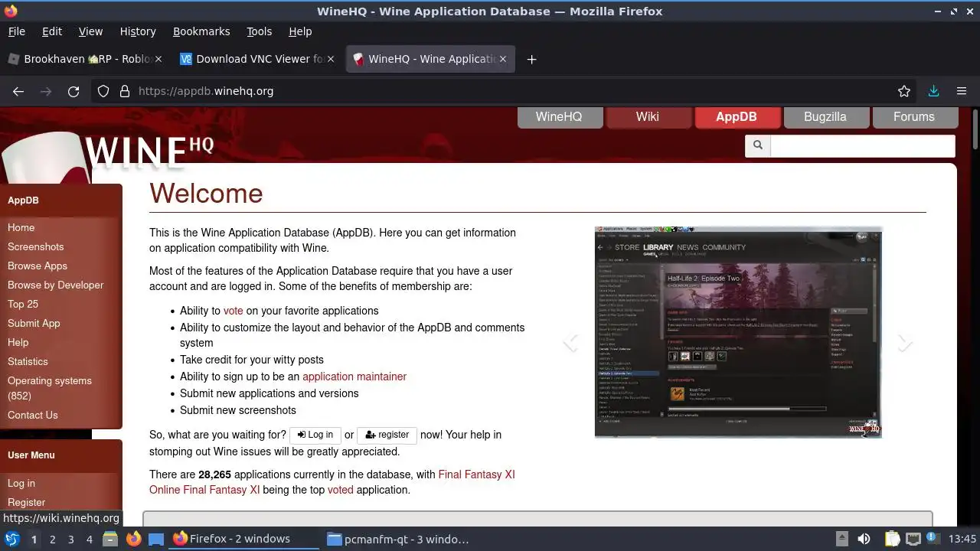Switch to pcmanfm-qt taskbar window group
Screen dimensions: 980x551
[398, 539]
